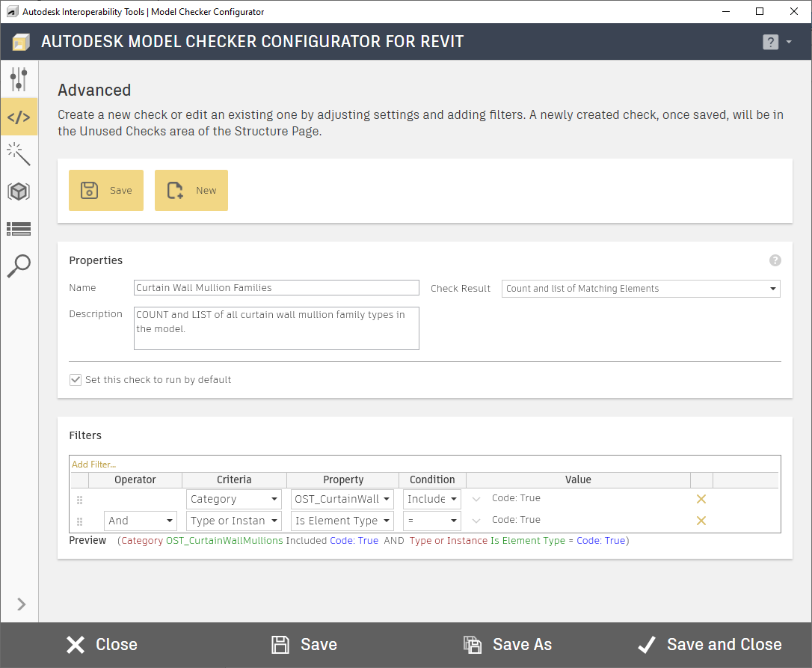Image resolution: width=812 pixels, height=668 pixels.
Task: Expand the sidebar with bottom chevron
Action: click(21, 604)
